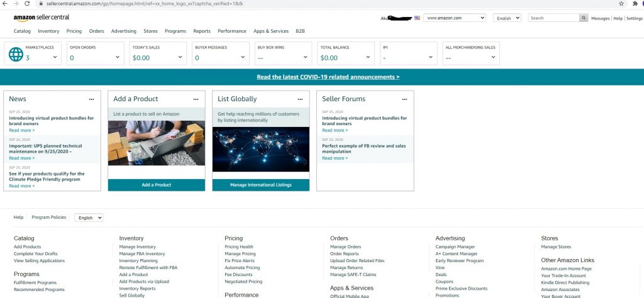Read more on FB review manipulation post
The width and height of the screenshot is (644, 298).
(x=335, y=158)
